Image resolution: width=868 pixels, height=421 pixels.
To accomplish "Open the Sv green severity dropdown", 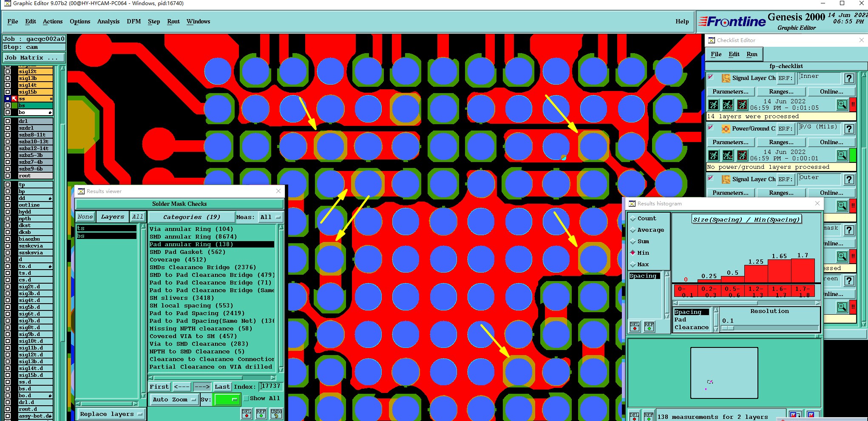I will (227, 399).
